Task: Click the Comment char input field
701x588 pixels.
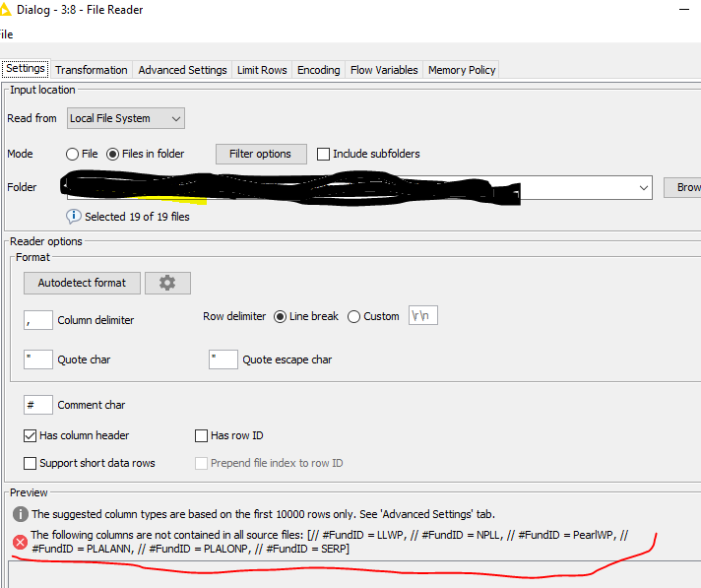Action: pyautogui.click(x=38, y=405)
